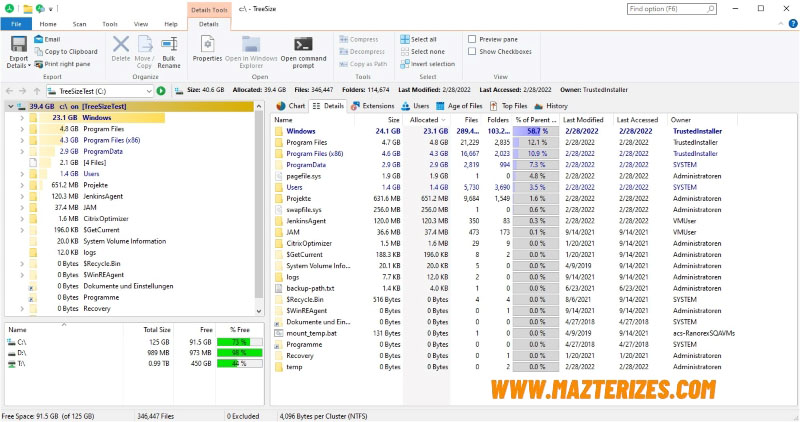The width and height of the screenshot is (800, 422).
Task: Click the 58.7 % bar for Windows
Action: coord(536,131)
